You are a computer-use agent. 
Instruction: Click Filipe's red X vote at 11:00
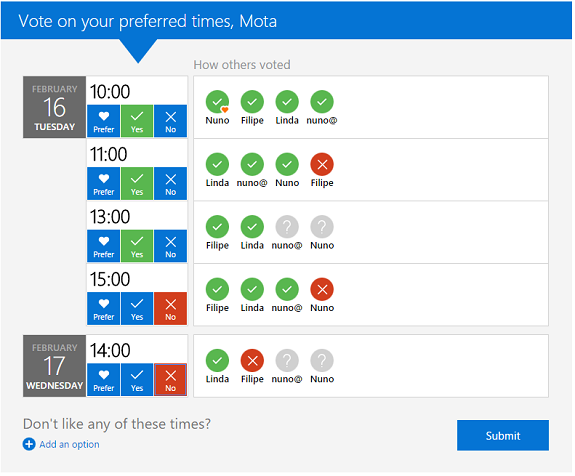[x=322, y=164]
